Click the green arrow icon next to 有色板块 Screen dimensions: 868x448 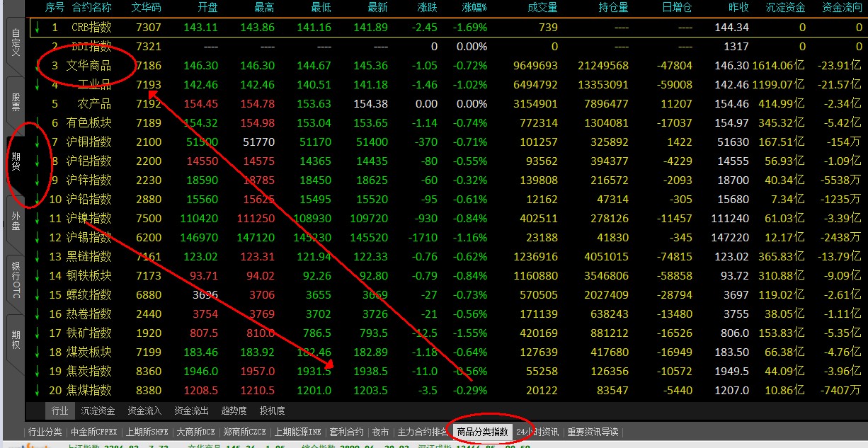36,123
